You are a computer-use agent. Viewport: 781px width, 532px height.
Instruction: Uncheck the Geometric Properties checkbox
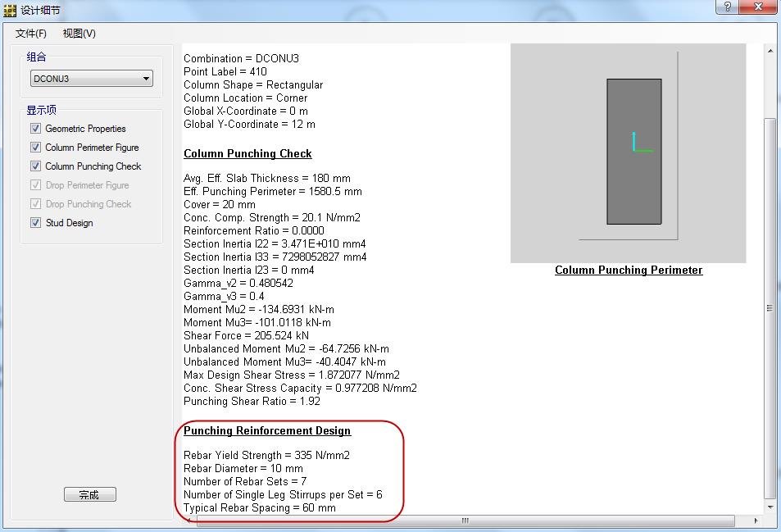(x=35, y=129)
